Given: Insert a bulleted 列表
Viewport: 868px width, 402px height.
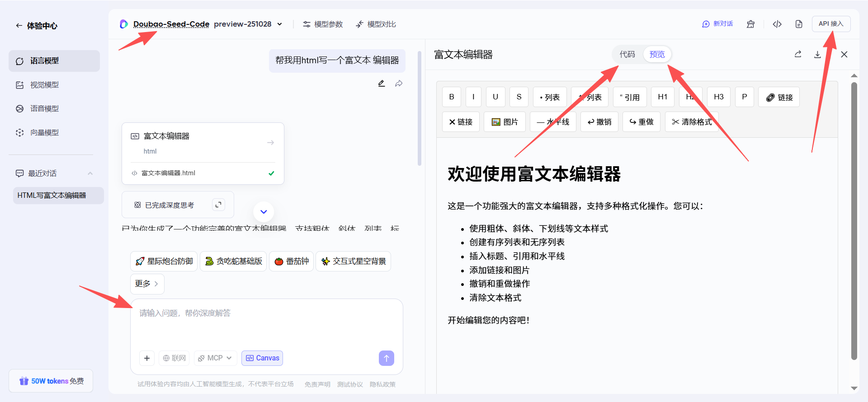Looking at the screenshot, I should (550, 97).
